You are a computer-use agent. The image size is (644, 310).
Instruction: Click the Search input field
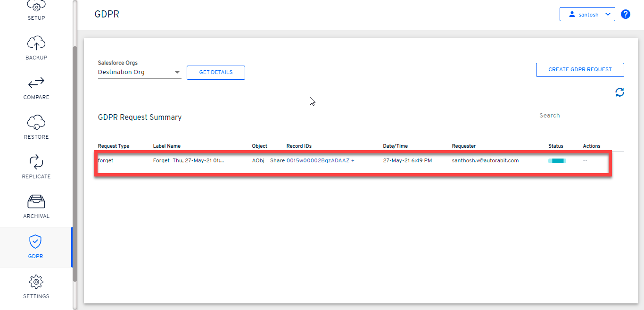581,116
